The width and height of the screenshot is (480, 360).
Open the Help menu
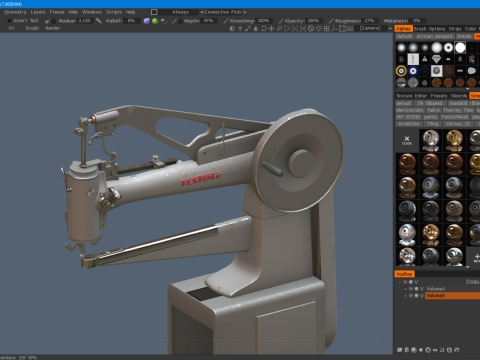coord(130,12)
